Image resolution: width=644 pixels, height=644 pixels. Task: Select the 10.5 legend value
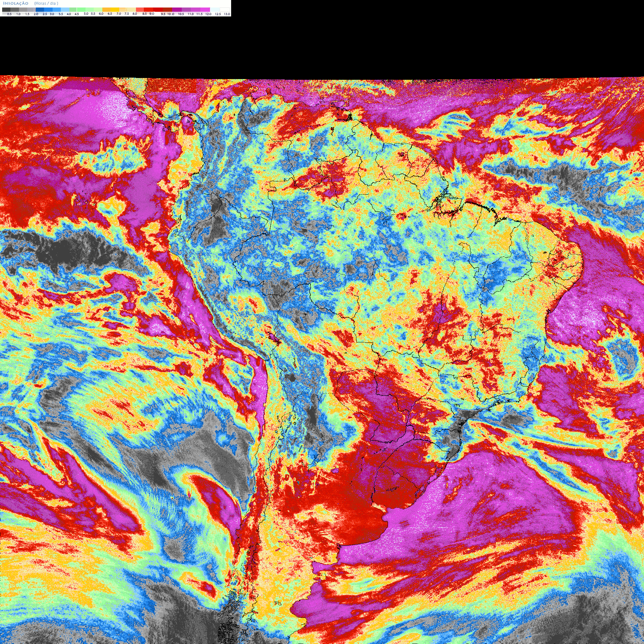(x=181, y=14)
